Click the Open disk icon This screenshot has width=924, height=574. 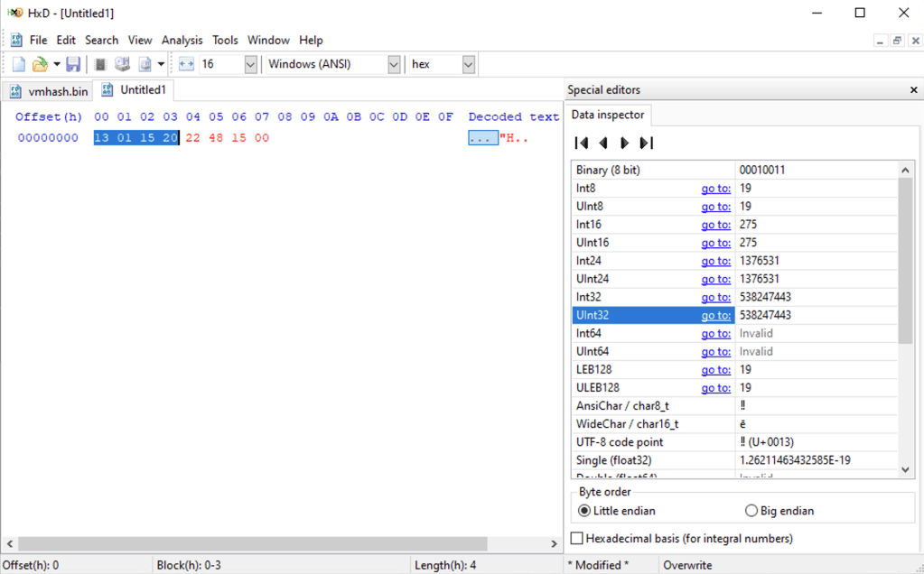pyautogui.click(x=122, y=64)
